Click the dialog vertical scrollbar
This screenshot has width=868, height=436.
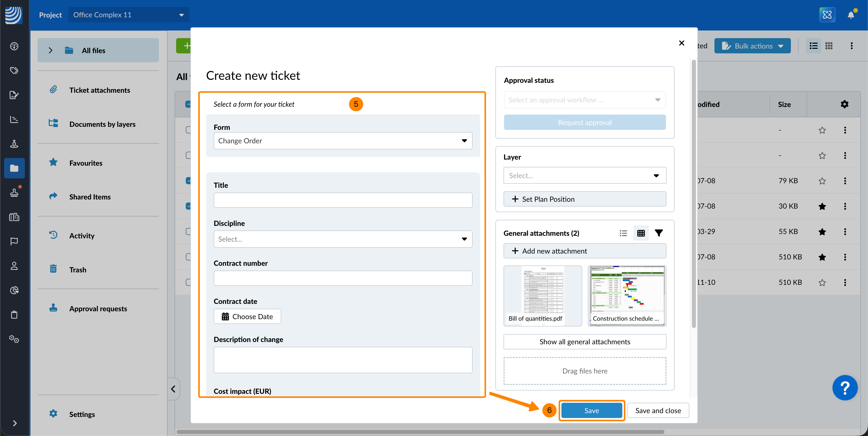point(693,194)
